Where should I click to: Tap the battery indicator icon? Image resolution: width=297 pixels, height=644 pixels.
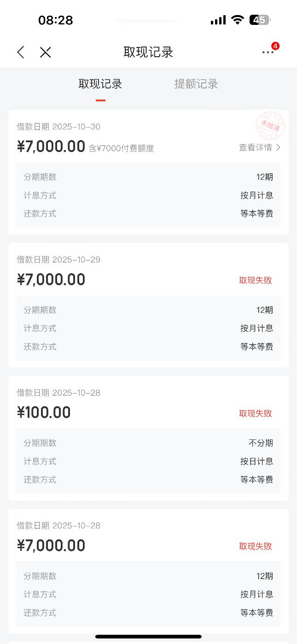[260, 20]
